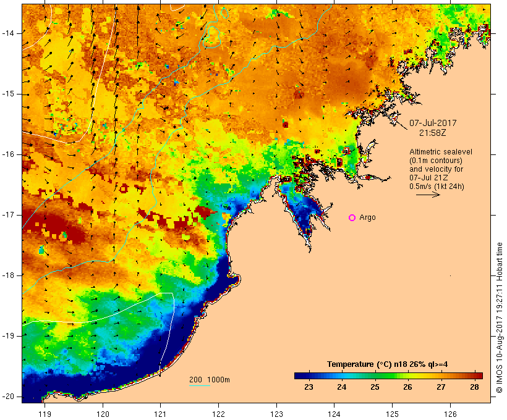Click latitude axis label '-20'

pyautogui.click(x=8, y=397)
